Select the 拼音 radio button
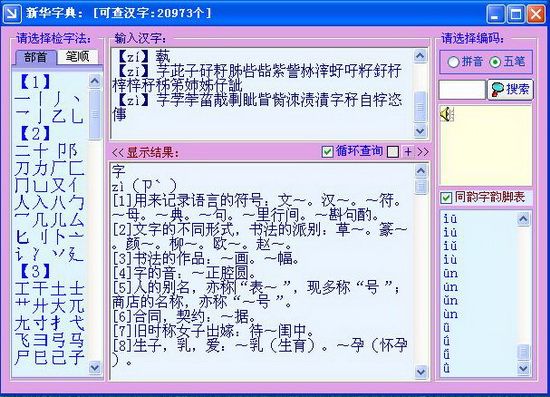The width and height of the screenshot is (550, 397). pos(453,62)
